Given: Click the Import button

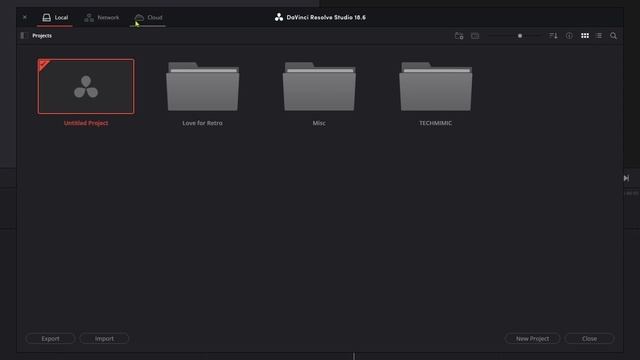Looking at the screenshot, I should coord(104,338).
